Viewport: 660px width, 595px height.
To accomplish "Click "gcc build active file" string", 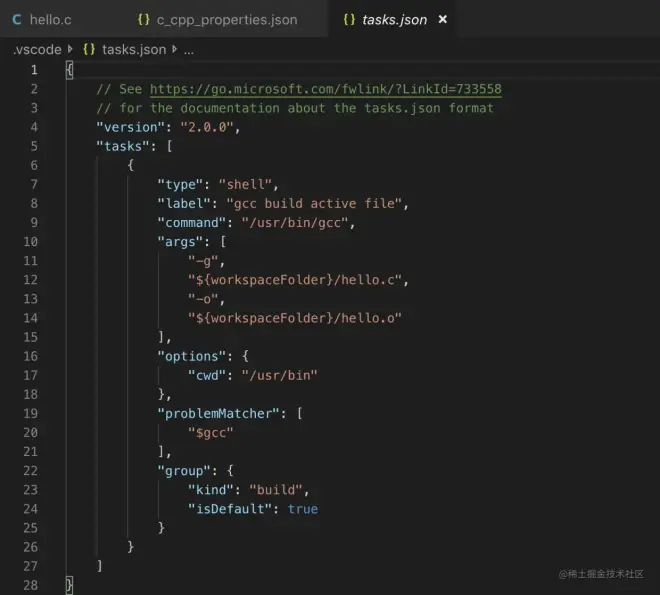I will click(314, 204).
